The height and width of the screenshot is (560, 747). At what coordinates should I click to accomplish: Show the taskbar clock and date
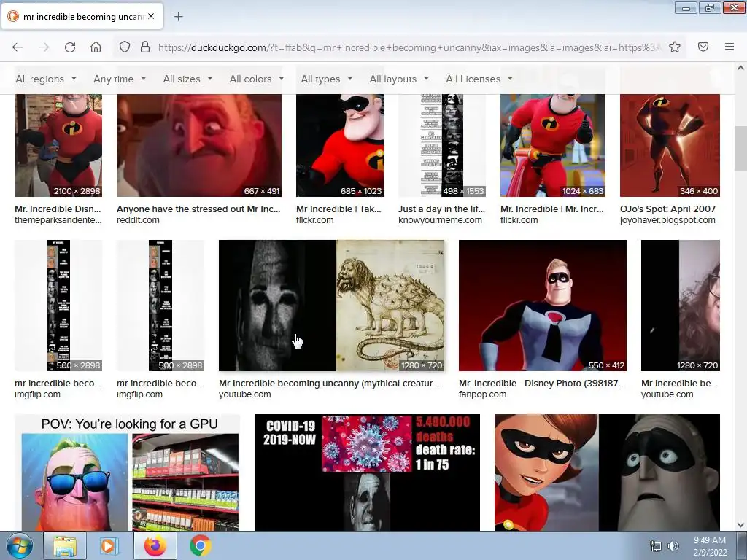[710, 546]
